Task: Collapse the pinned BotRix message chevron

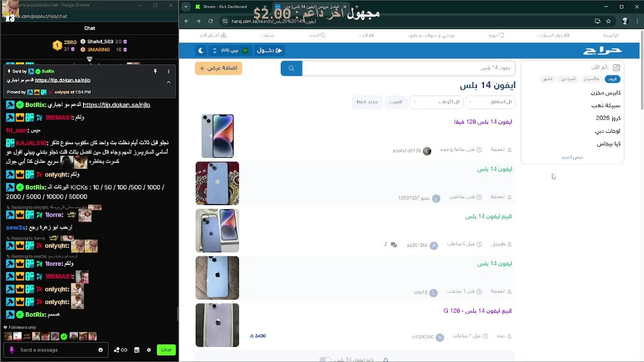Action: coord(169,82)
